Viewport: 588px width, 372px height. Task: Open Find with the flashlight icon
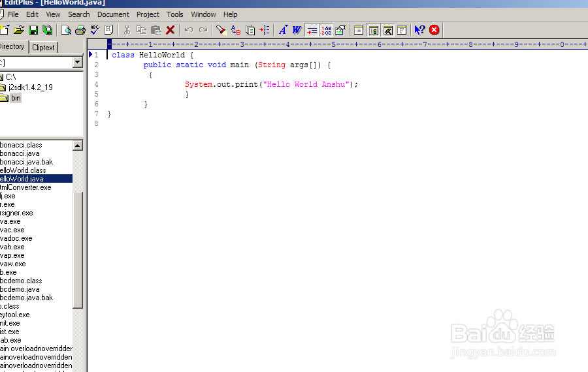(221, 30)
